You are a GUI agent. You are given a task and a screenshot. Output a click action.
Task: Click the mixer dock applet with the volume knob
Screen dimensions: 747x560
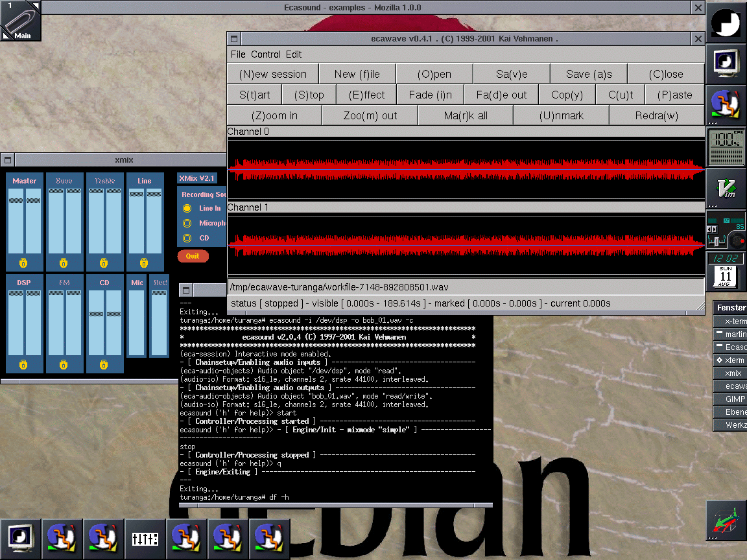pos(726,231)
